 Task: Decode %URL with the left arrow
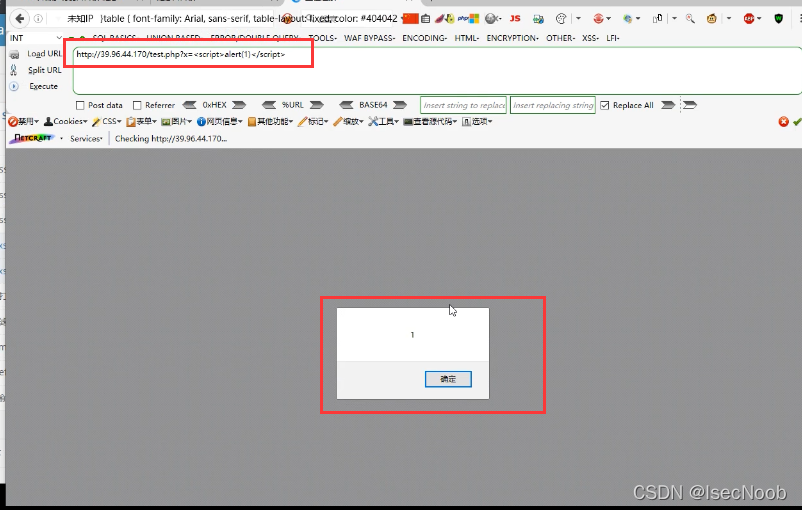(x=269, y=105)
